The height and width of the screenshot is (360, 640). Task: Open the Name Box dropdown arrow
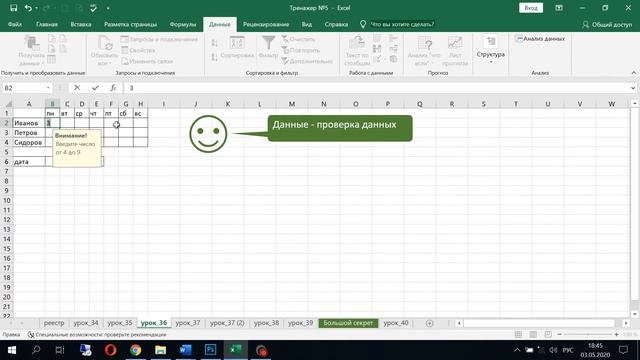pos(48,88)
